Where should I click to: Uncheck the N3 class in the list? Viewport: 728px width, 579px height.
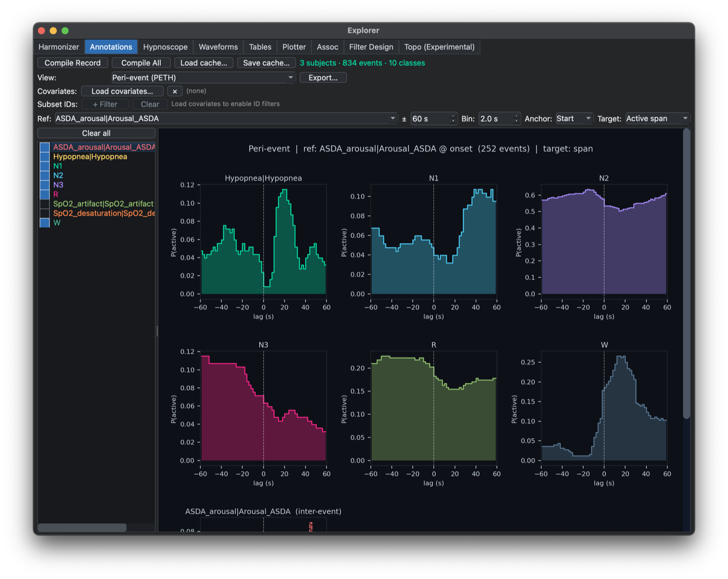(45, 185)
